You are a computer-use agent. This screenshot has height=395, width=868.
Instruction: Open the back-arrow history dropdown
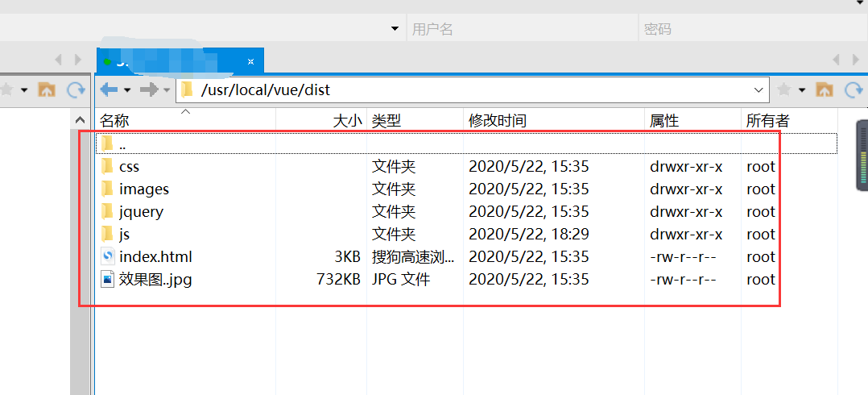click(127, 89)
